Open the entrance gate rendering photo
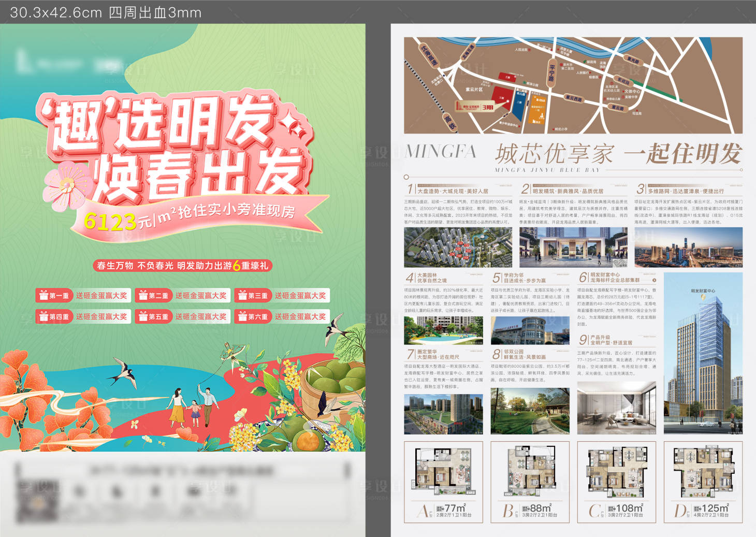The image size is (756, 537). [x=573, y=247]
